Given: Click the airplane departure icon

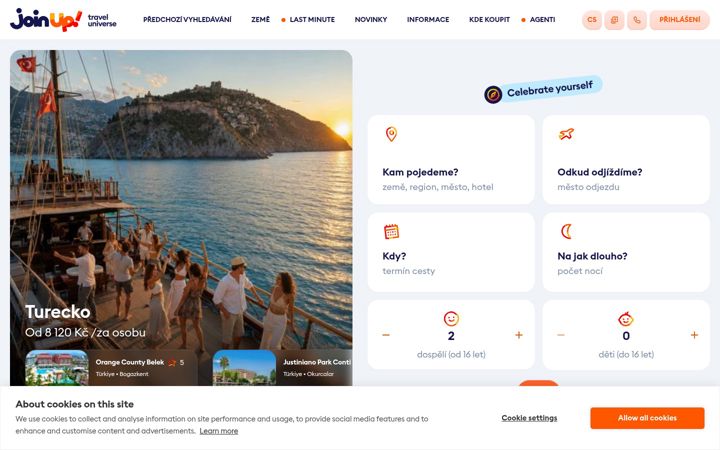Looking at the screenshot, I should pyautogui.click(x=566, y=134).
